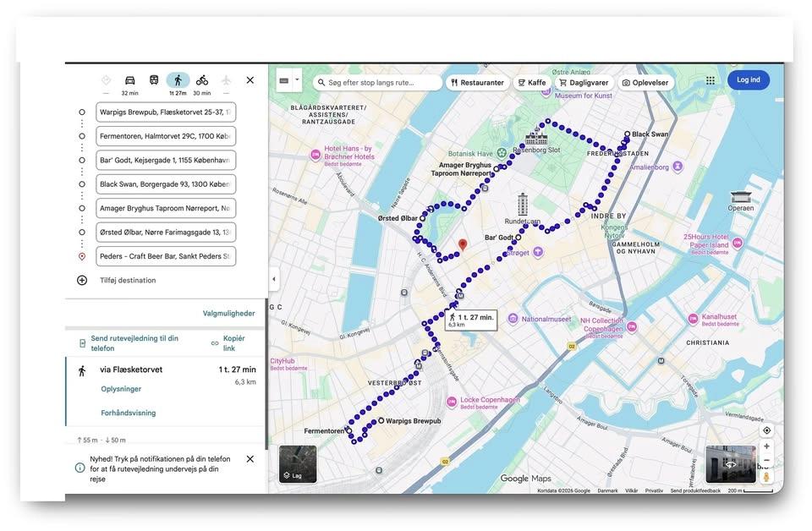Select walking travel mode icon
812x531 pixels.
click(x=178, y=80)
